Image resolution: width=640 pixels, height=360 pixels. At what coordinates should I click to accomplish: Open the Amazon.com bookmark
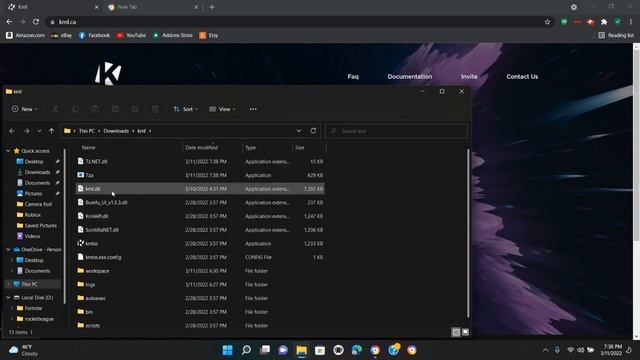coord(25,36)
